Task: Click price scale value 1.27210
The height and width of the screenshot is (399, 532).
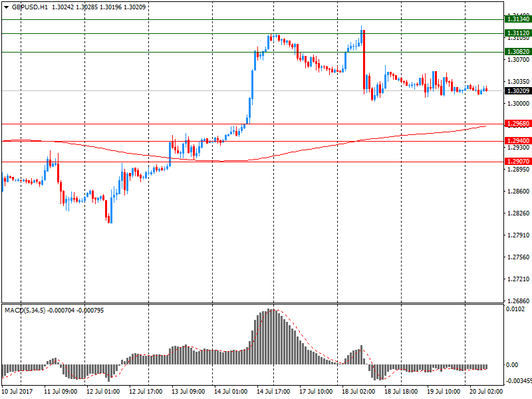Action: pyautogui.click(x=518, y=279)
